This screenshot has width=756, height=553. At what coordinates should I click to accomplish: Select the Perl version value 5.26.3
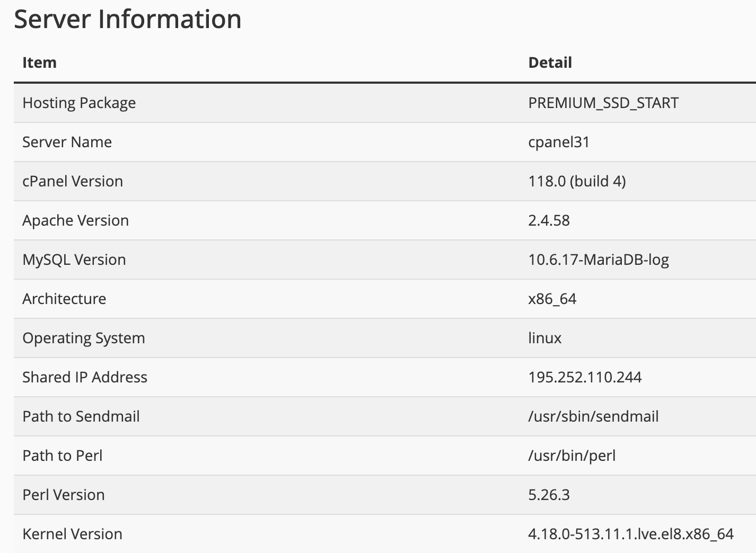pos(549,495)
